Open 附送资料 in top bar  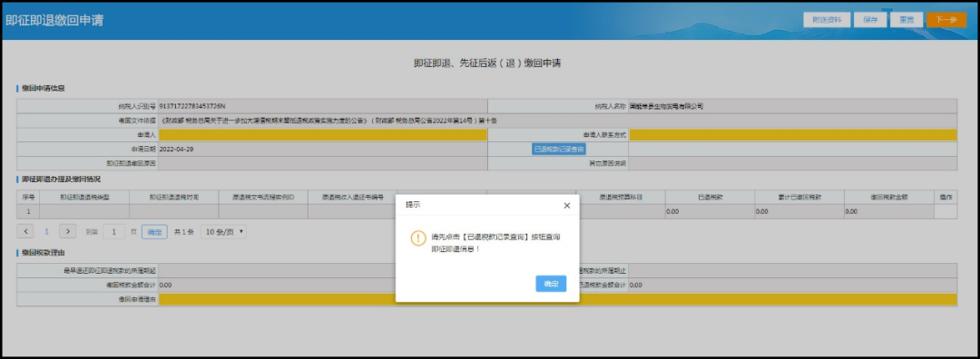pyautogui.click(x=827, y=20)
